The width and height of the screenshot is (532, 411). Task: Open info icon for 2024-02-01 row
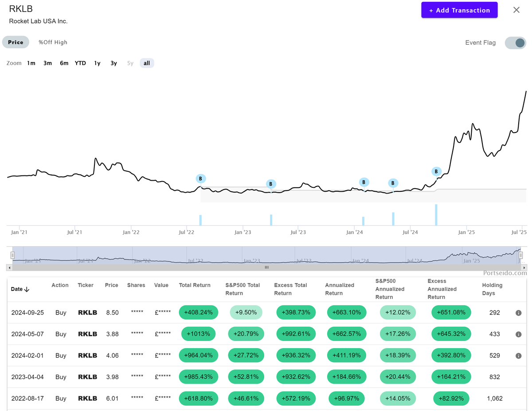pyautogui.click(x=518, y=356)
